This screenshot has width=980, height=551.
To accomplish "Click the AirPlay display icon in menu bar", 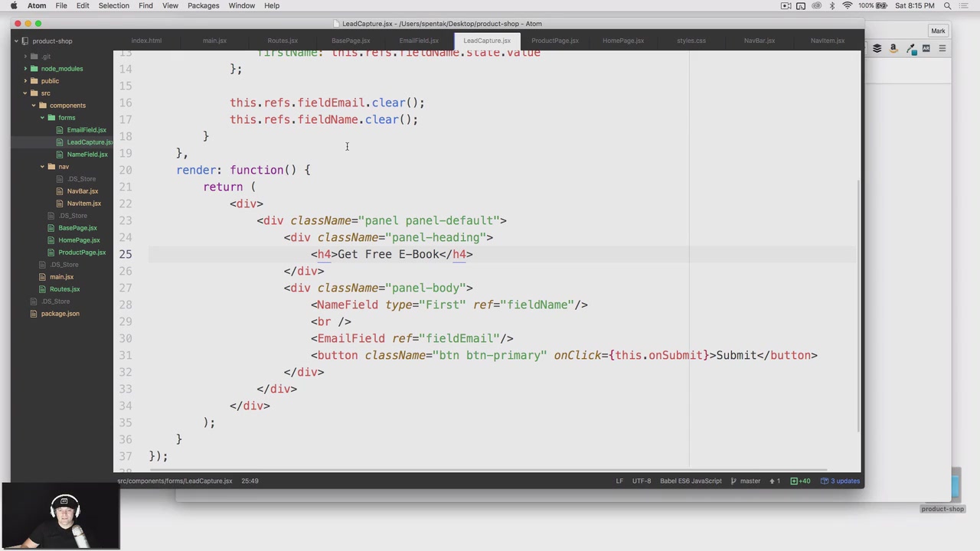I will 801,5.
